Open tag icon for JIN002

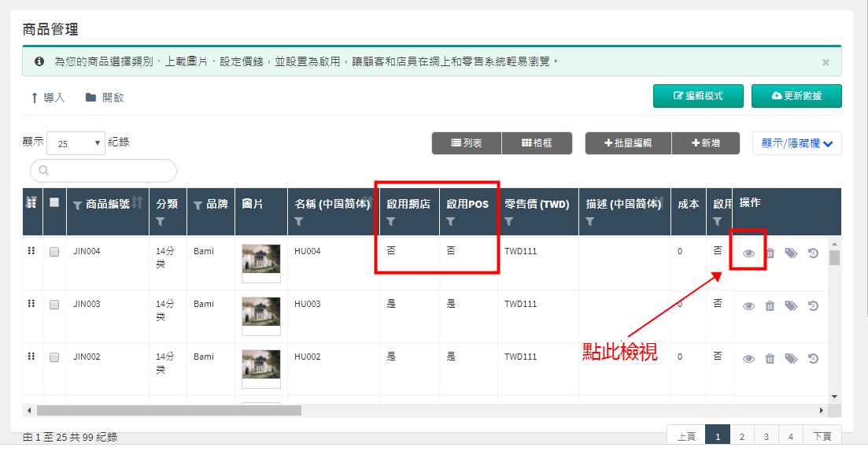[791, 359]
